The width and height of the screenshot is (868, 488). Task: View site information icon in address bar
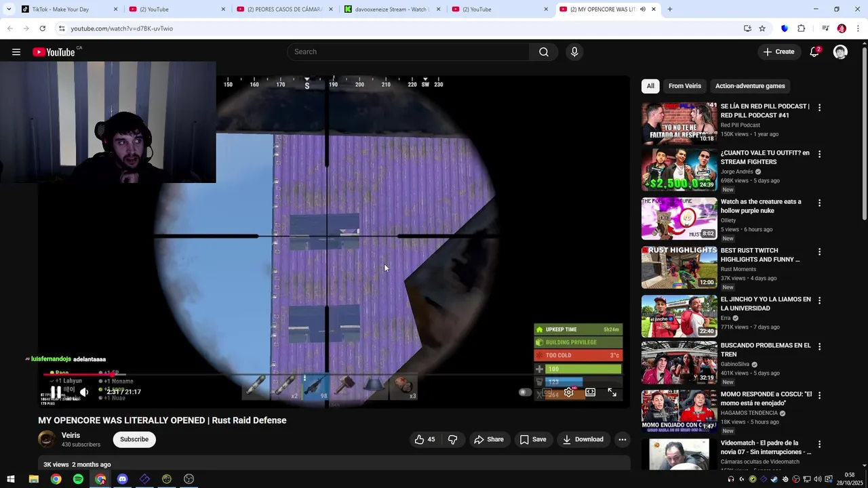tap(61, 28)
